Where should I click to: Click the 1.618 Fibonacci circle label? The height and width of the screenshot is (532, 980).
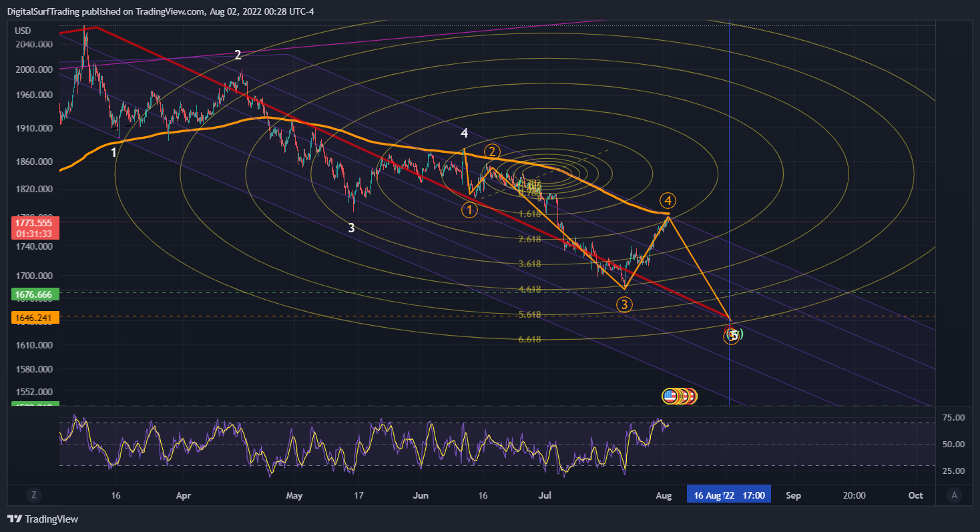point(529,214)
